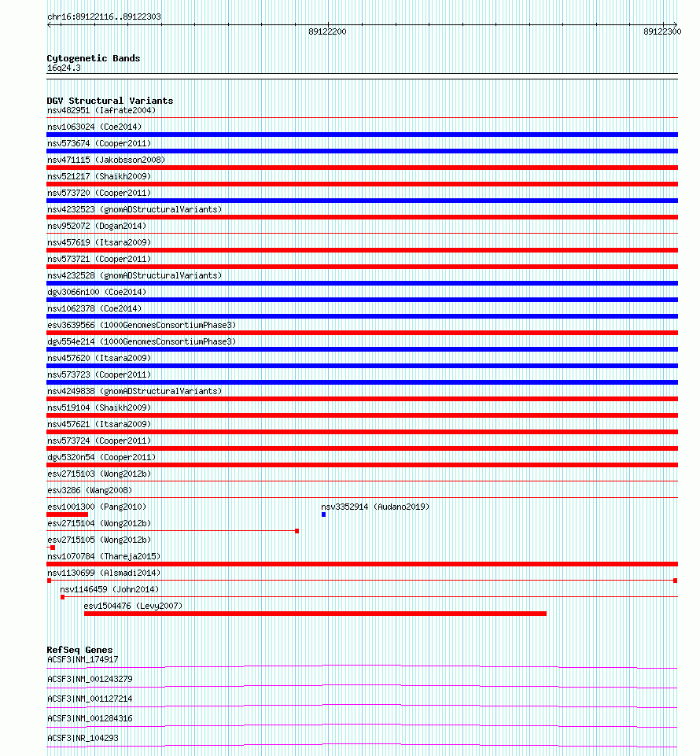Select esv2715105 (Wong2012b) label
The width and height of the screenshot is (700, 756).
click(99, 540)
